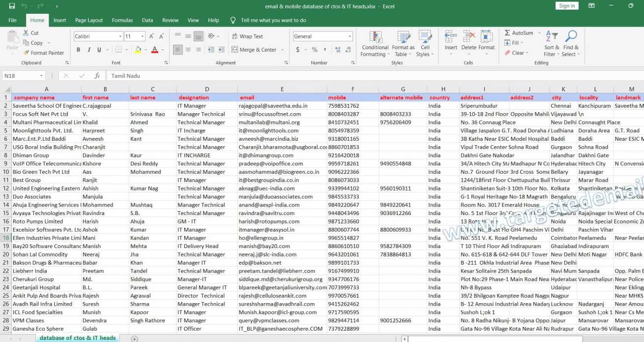Switch to the Formulas tab
The image size is (644, 342).
point(122,20)
